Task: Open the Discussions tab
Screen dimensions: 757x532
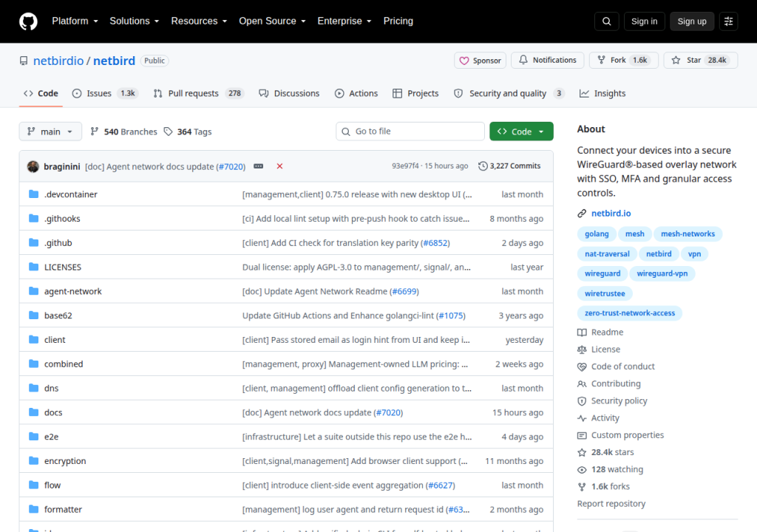Action: [x=289, y=93]
